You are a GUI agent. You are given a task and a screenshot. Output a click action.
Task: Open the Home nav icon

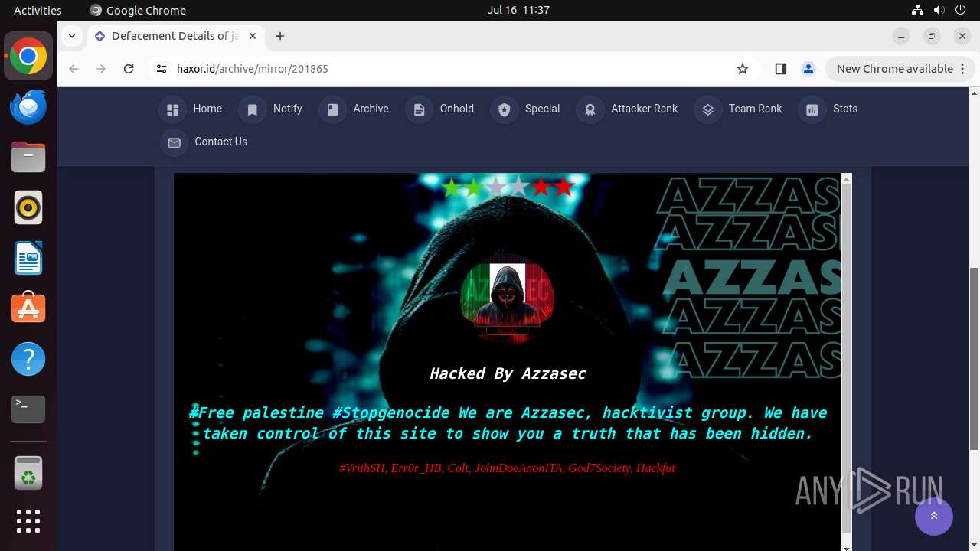pos(172,109)
